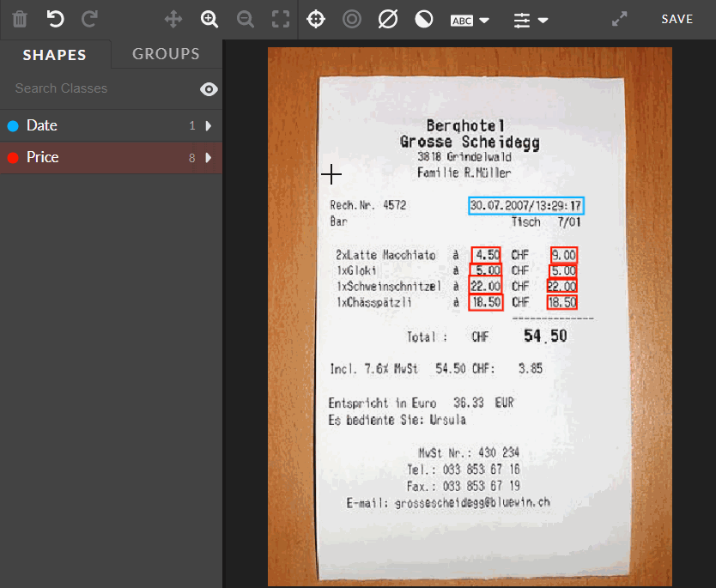The height and width of the screenshot is (588, 716).
Task: Select the move/pan tool
Action: tap(173, 19)
